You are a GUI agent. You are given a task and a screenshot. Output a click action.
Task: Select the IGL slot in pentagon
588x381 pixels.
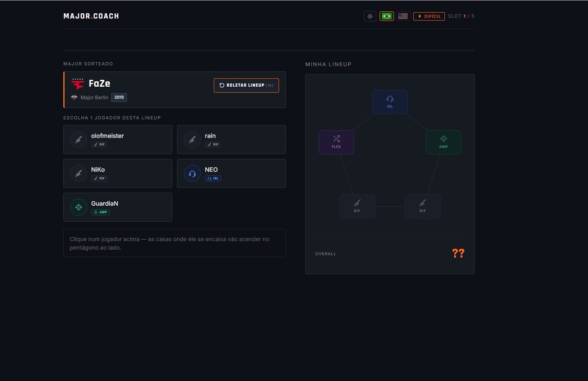390,102
